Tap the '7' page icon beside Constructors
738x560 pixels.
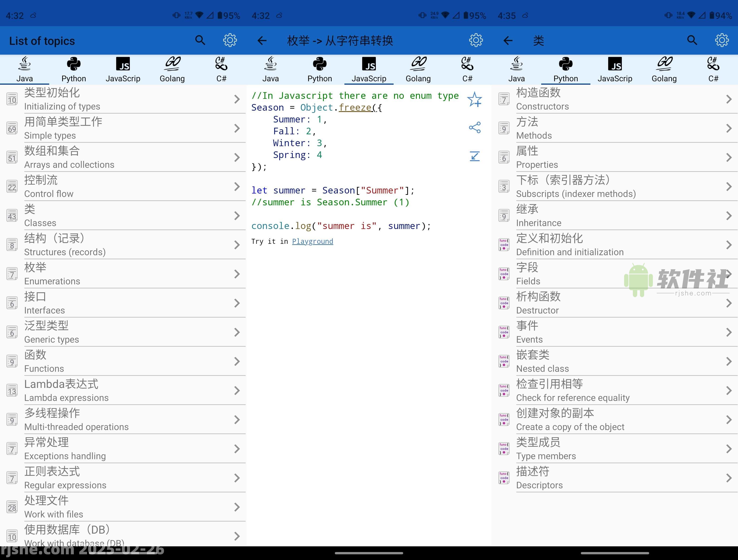pyautogui.click(x=504, y=99)
